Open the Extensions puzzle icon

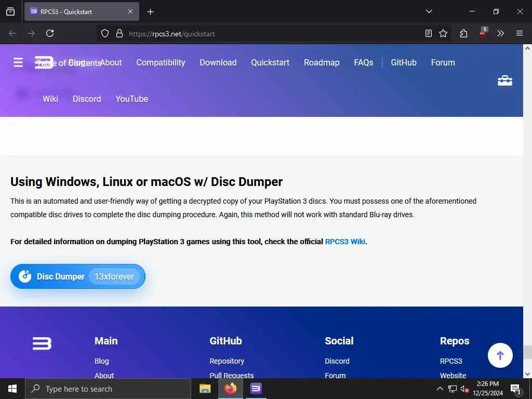[x=463, y=33]
